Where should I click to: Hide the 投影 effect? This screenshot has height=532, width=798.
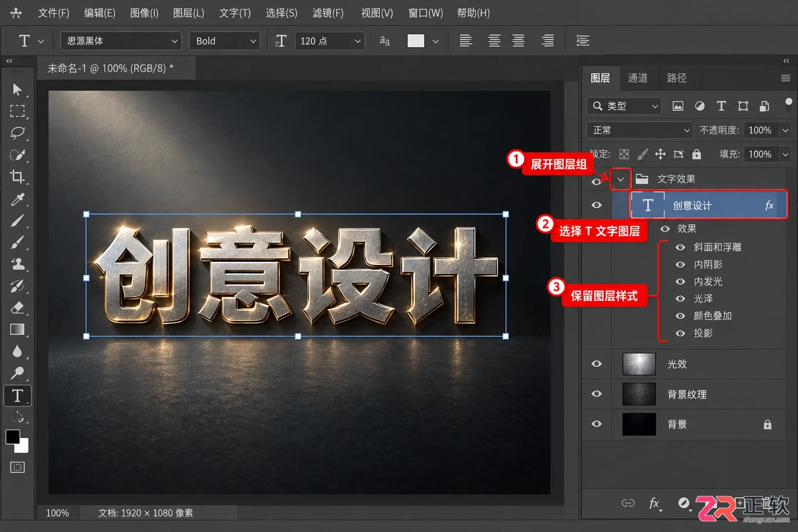click(681, 334)
